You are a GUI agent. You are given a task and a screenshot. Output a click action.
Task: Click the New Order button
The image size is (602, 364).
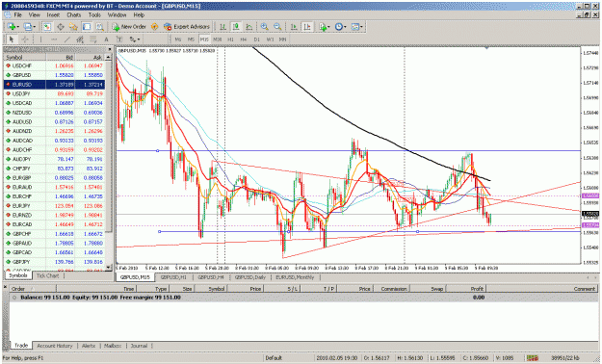coord(129,27)
